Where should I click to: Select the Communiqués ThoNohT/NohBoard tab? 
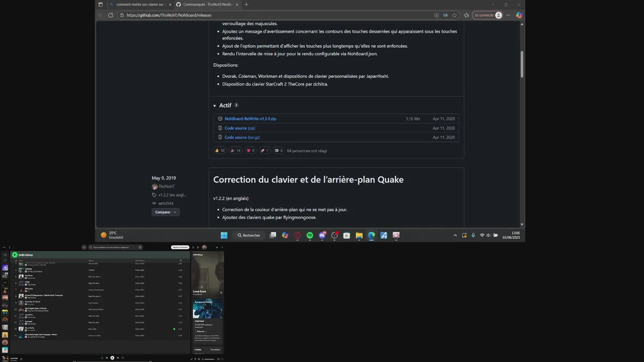[x=207, y=5]
